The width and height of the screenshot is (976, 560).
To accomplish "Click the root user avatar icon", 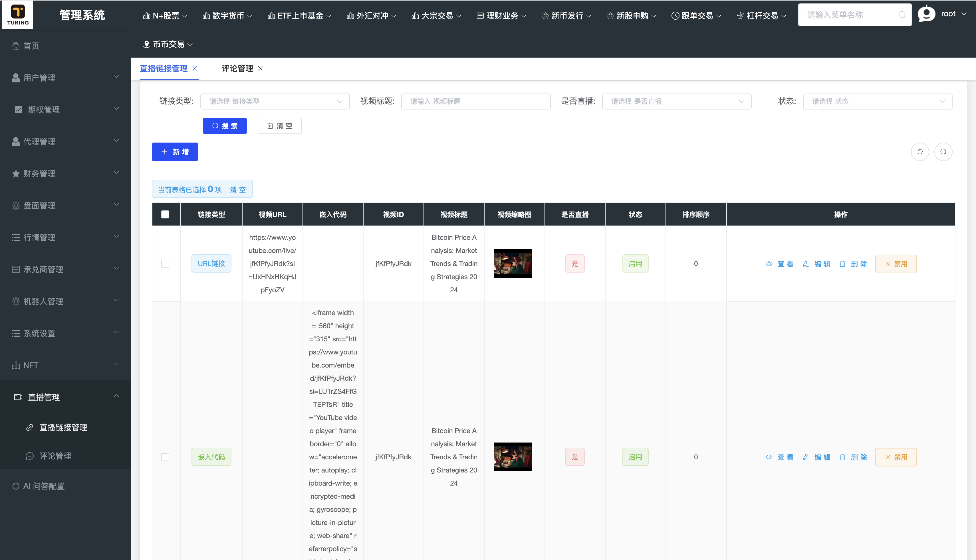I will click(926, 14).
